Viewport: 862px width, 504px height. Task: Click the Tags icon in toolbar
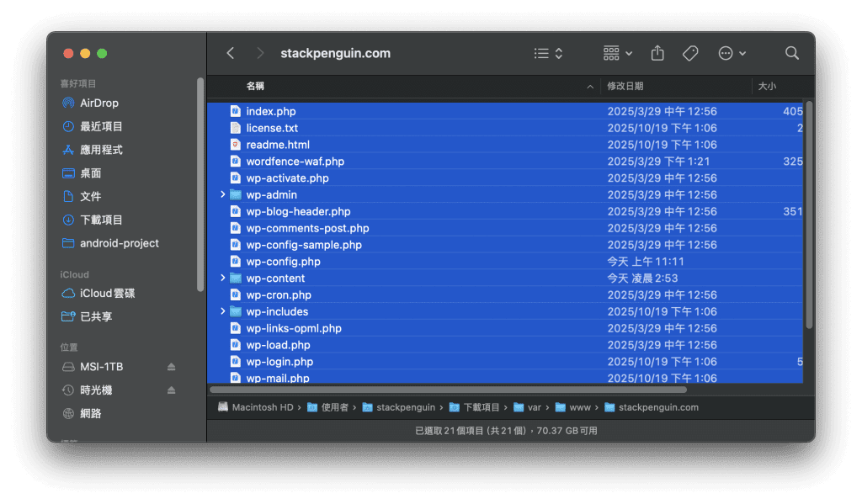tap(689, 53)
